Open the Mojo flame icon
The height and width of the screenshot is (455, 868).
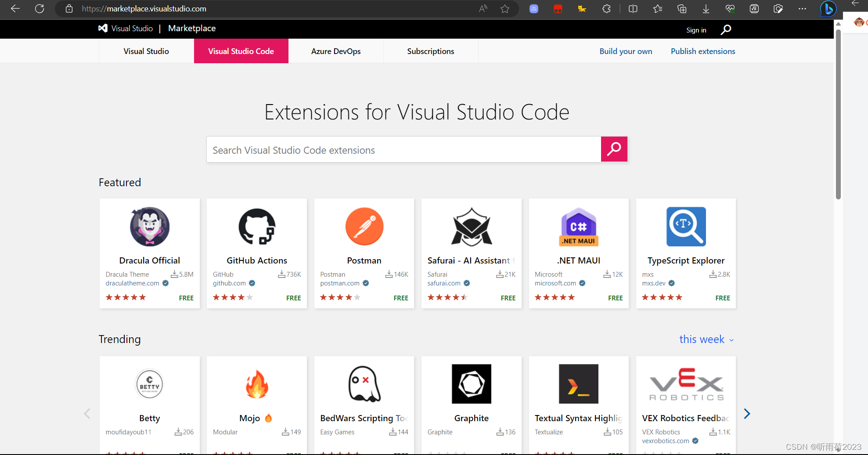tap(257, 384)
